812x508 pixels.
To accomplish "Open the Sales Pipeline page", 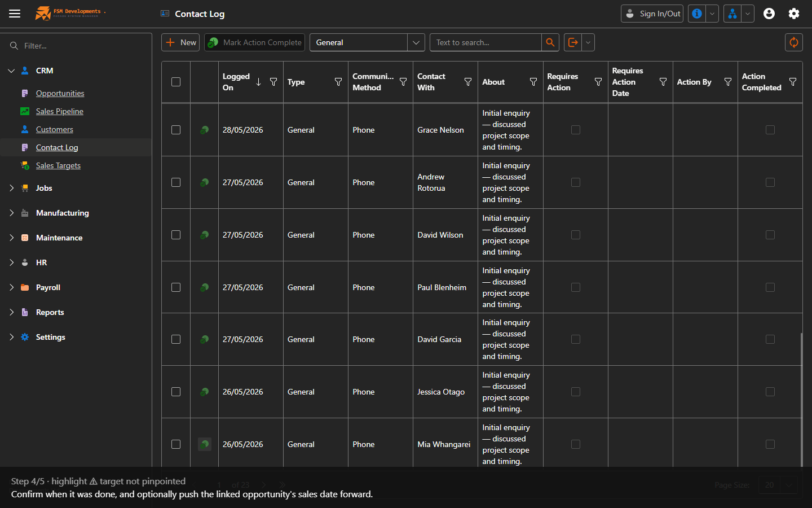I will point(60,111).
